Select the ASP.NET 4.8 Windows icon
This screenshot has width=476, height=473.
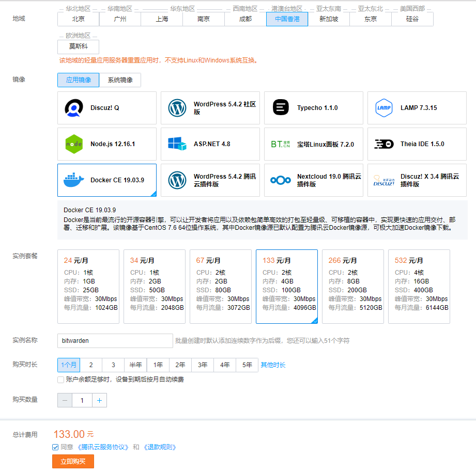pyautogui.click(x=177, y=144)
